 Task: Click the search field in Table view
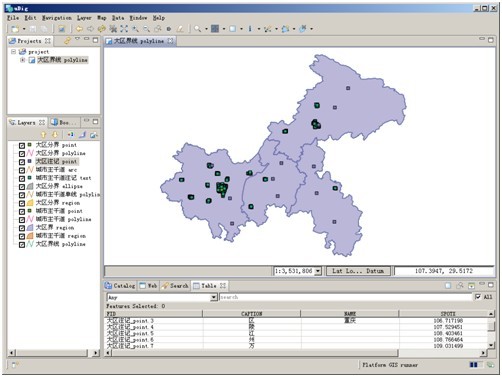pyautogui.click(x=345, y=297)
